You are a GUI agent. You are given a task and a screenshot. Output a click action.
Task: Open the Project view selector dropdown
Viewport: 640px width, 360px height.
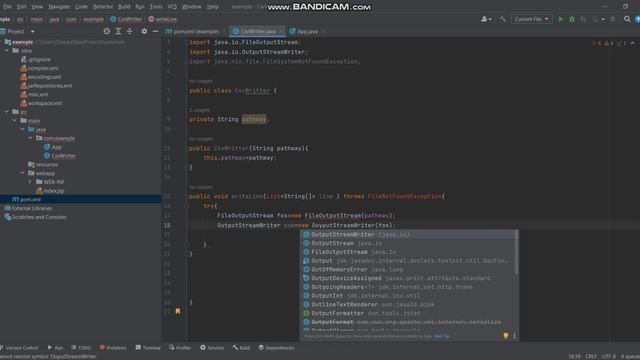coord(33,31)
